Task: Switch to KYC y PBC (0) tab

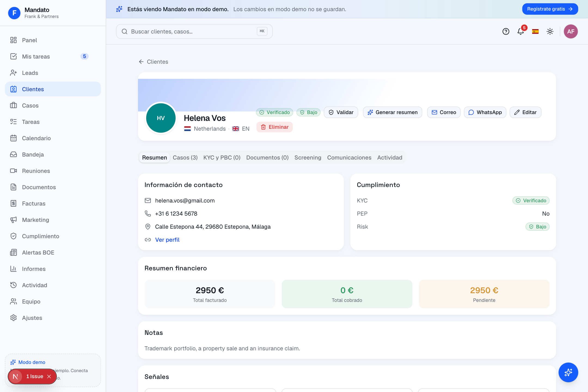Action: (222, 158)
